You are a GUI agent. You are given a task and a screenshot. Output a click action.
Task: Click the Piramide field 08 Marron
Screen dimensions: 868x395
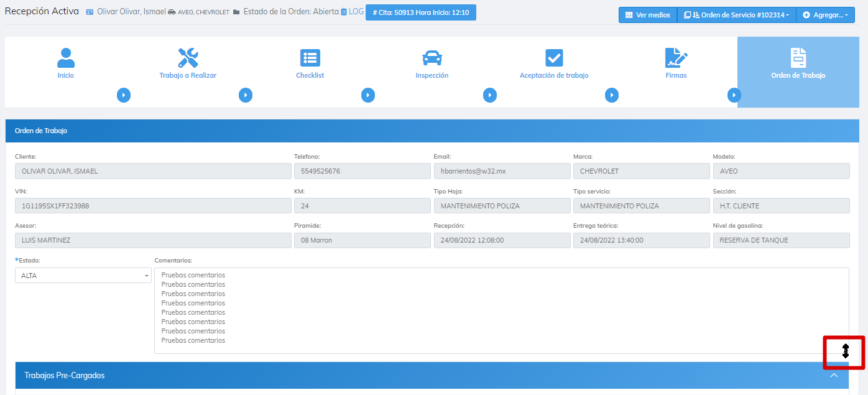[x=362, y=240]
